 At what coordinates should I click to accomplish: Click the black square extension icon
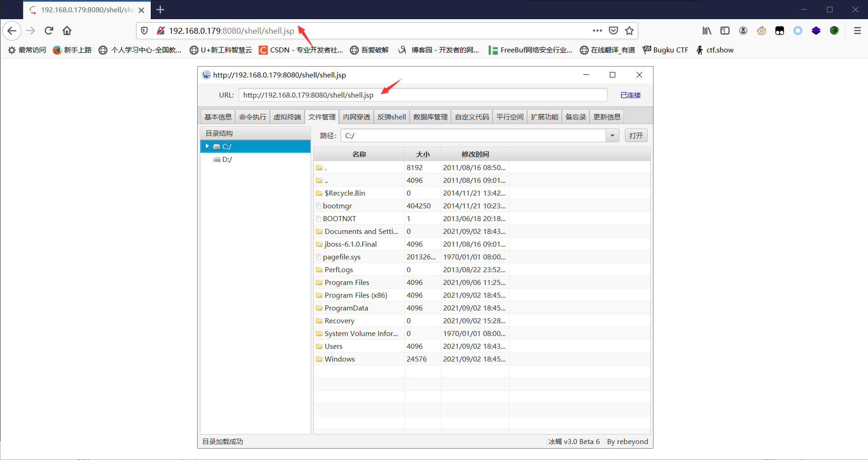780,31
